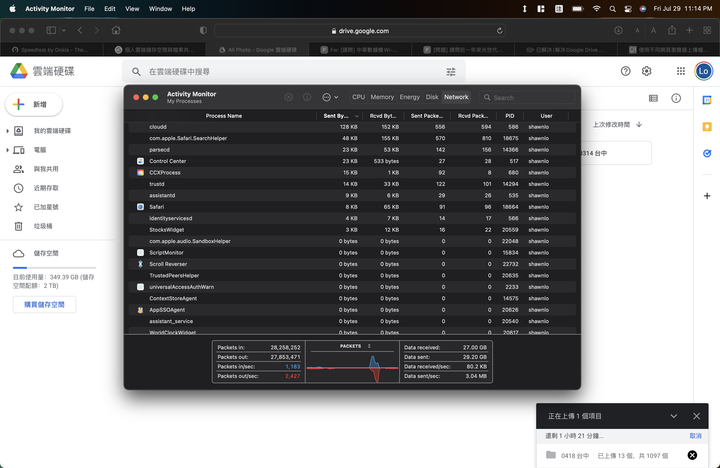Close the upload progress panel
720x468 pixels.
tap(697, 416)
